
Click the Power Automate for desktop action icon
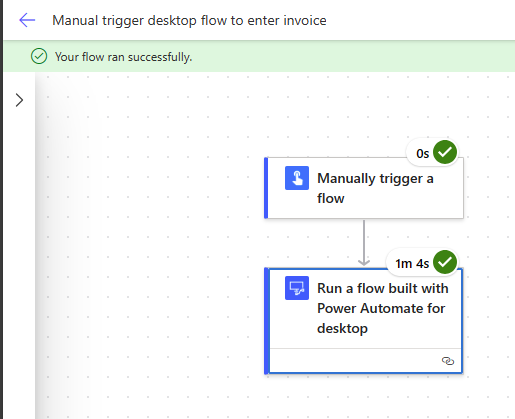pos(297,288)
